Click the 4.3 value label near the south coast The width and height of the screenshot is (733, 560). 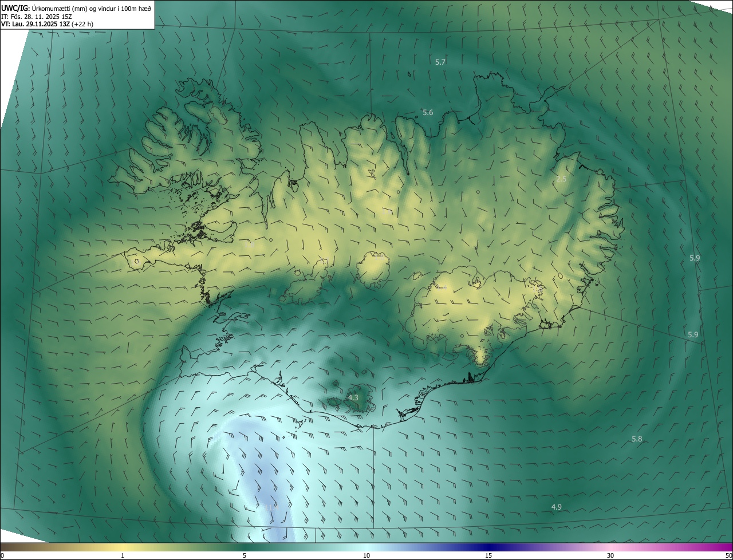click(353, 397)
